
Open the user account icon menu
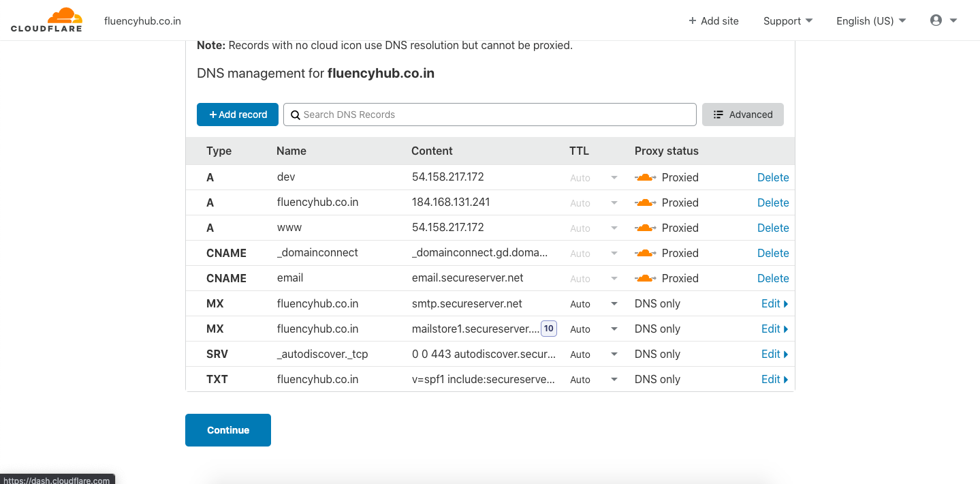point(943,20)
